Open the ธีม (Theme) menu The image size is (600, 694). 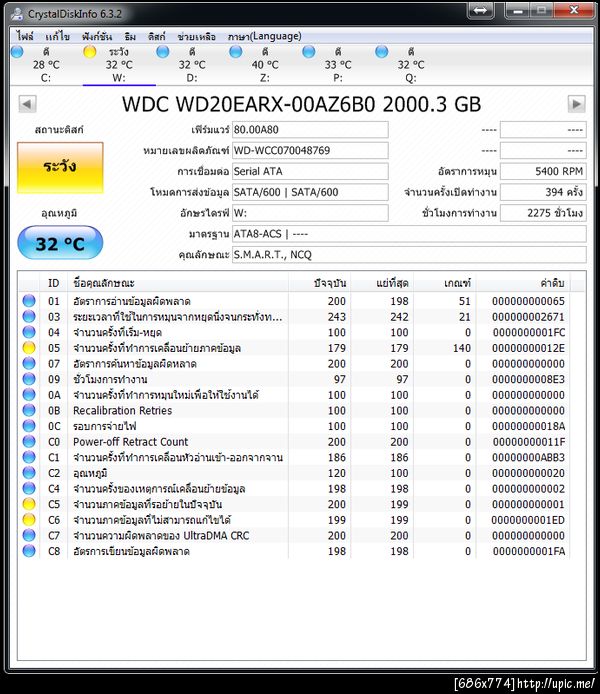pyautogui.click(x=130, y=36)
